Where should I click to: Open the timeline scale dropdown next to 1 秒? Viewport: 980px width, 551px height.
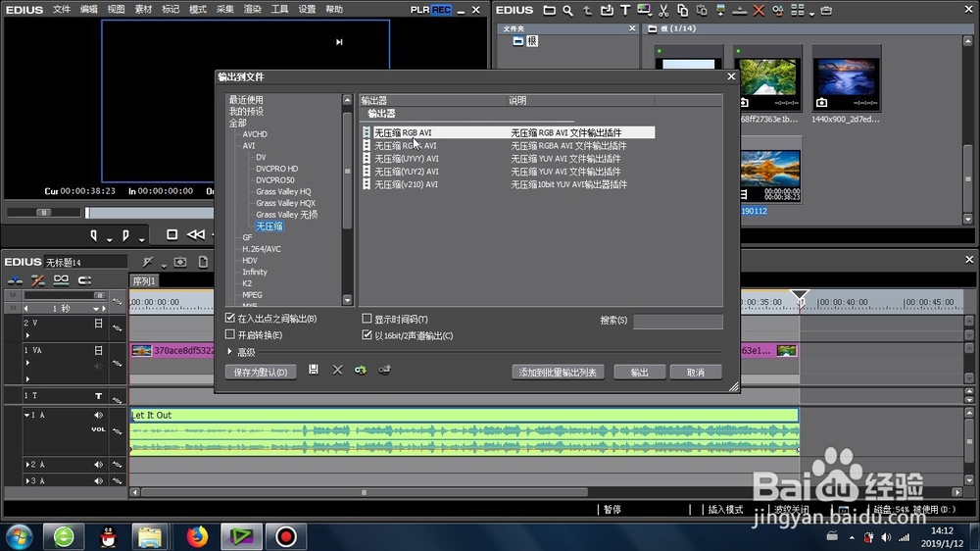pos(96,308)
